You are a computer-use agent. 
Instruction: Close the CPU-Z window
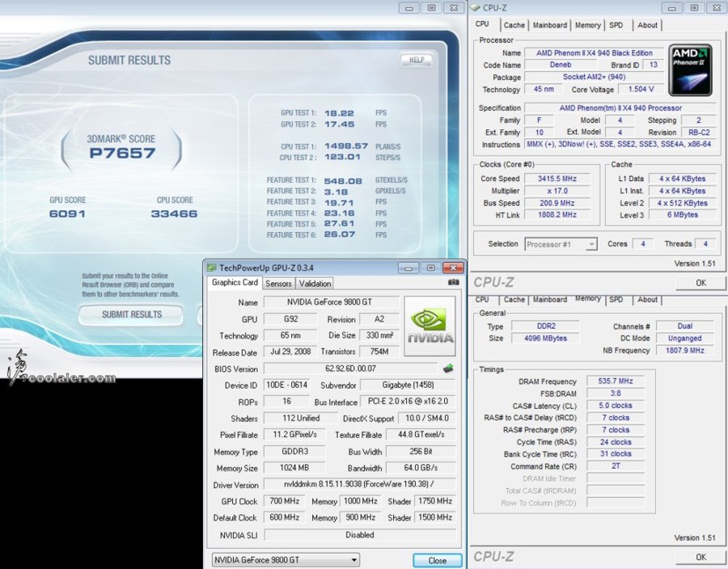click(716, 7)
